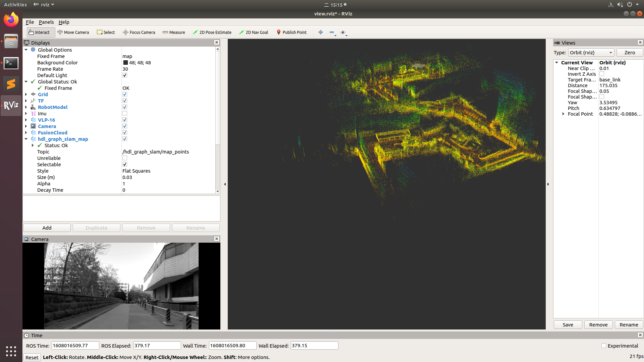Viewport: 644px width, 362px height.
Task: Collapse the hdl_graph_slam_map entry
Action: click(26, 139)
